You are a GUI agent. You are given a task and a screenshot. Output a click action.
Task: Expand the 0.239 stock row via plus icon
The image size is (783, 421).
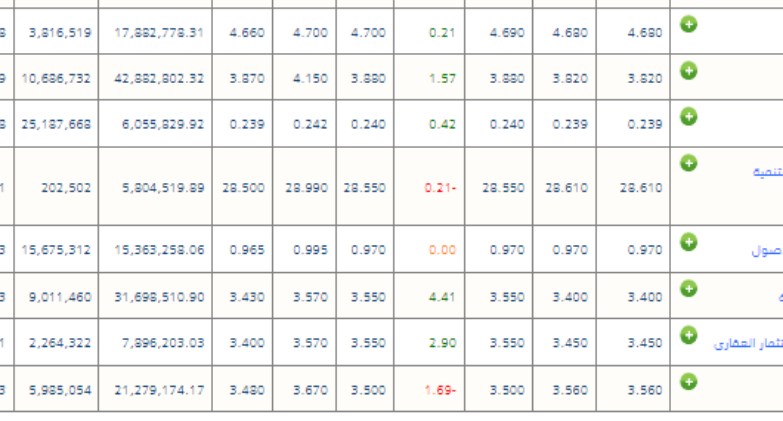[689, 116]
